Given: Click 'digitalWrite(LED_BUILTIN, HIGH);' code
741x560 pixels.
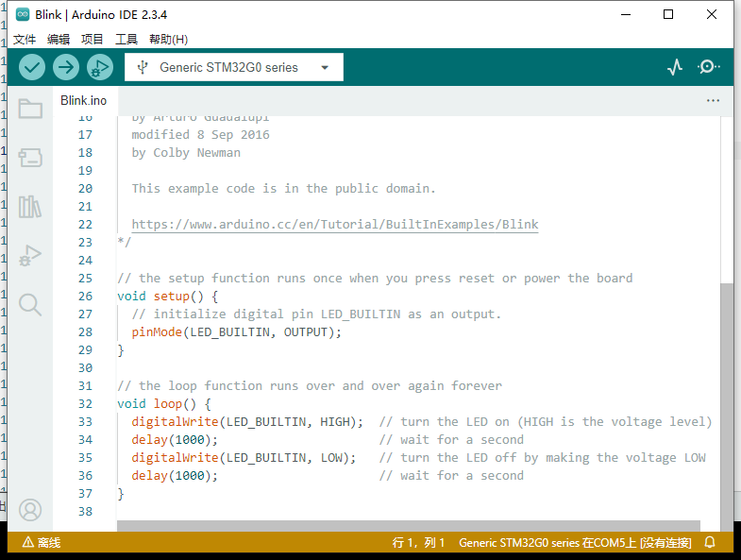Looking at the screenshot, I should (x=247, y=422).
